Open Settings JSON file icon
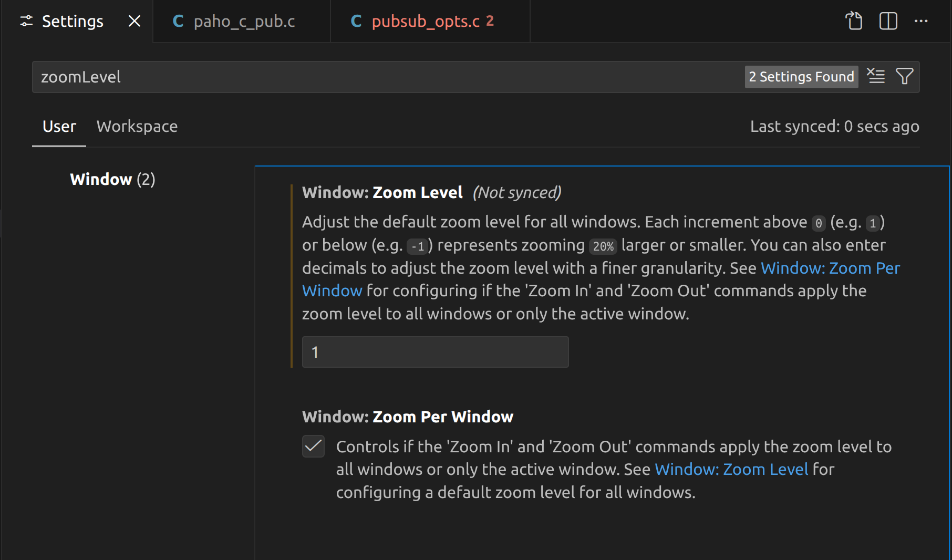Screen dimensions: 952x560 point(854,21)
